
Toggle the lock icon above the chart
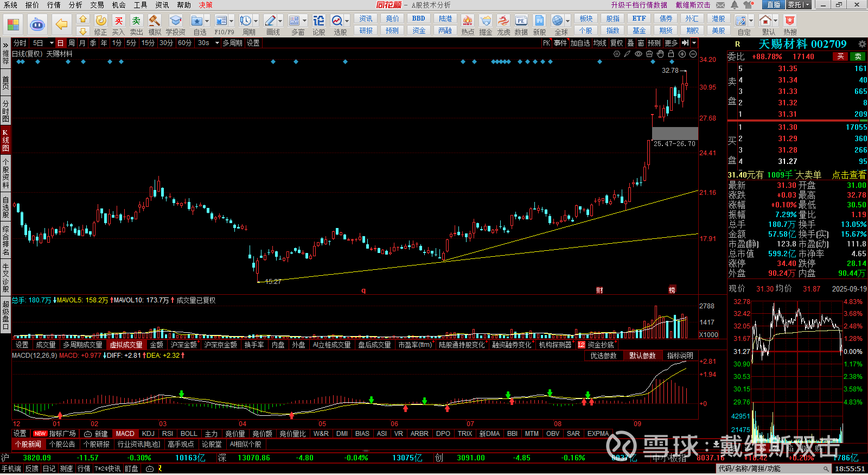[x=671, y=54]
